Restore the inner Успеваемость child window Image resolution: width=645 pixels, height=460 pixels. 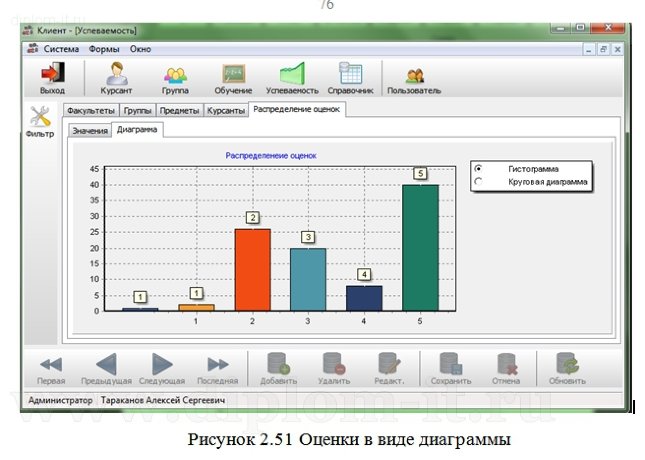pos(603,49)
